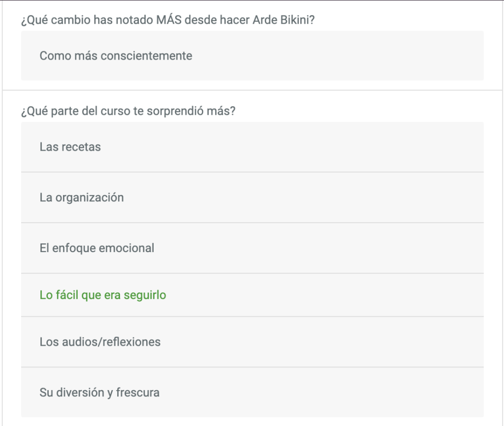The height and width of the screenshot is (426, 504).
Task: Choose "La organización" as the answer
Action: pos(252,197)
